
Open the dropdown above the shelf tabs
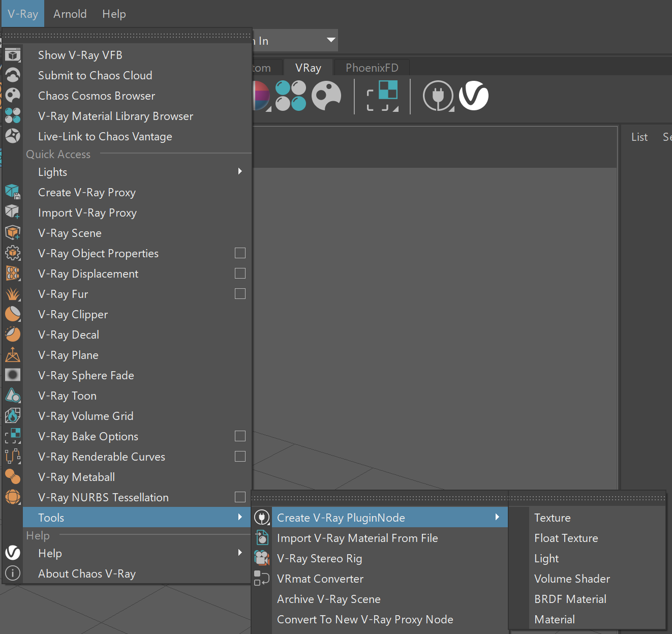pos(331,40)
